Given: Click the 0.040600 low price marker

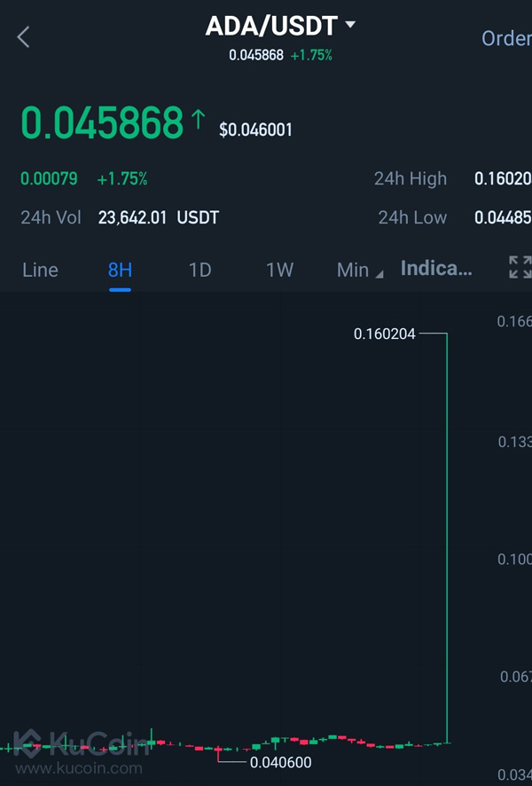Looking at the screenshot, I should 280,762.
